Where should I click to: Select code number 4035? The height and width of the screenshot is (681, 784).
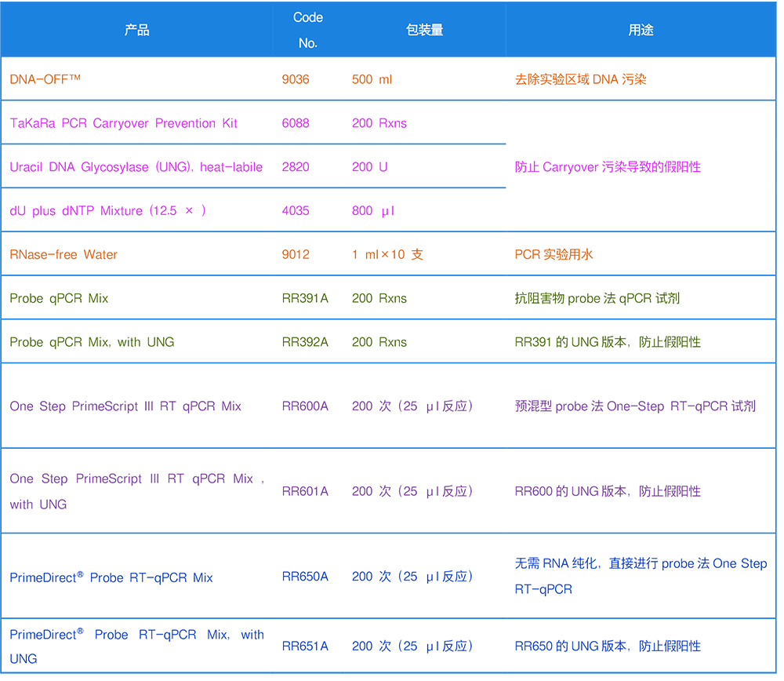(296, 210)
